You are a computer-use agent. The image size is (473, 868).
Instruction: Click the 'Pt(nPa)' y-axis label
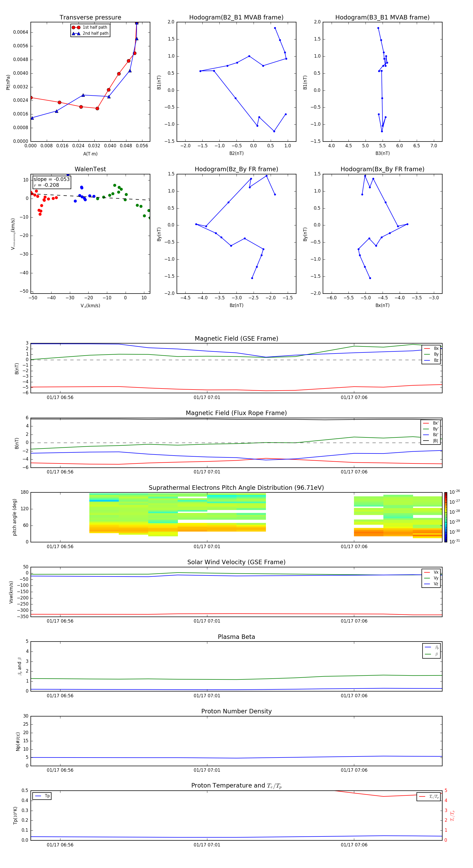click(8, 82)
